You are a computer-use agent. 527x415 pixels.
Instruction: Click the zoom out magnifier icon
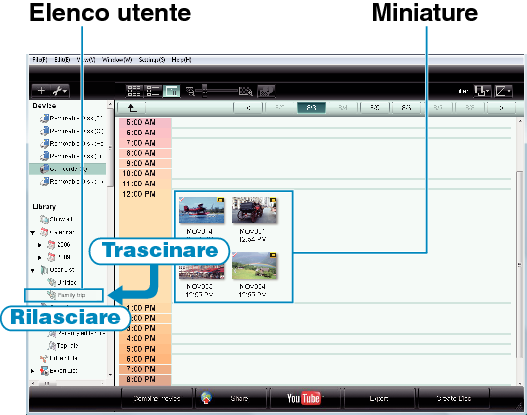190,91
